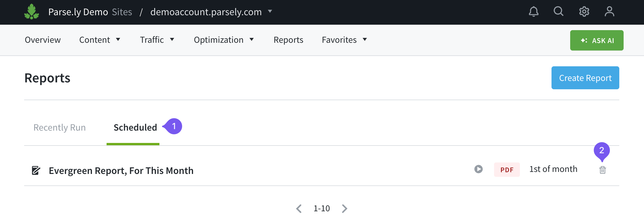The image size is (644, 217).
Task: Edit the Evergreen Report with pencil icon
Action: click(36, 170)
